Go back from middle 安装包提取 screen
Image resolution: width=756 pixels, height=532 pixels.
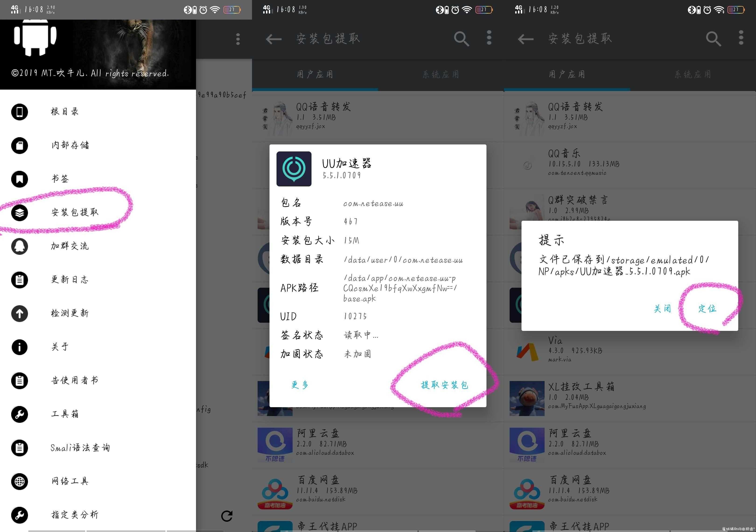click(274, 39)
